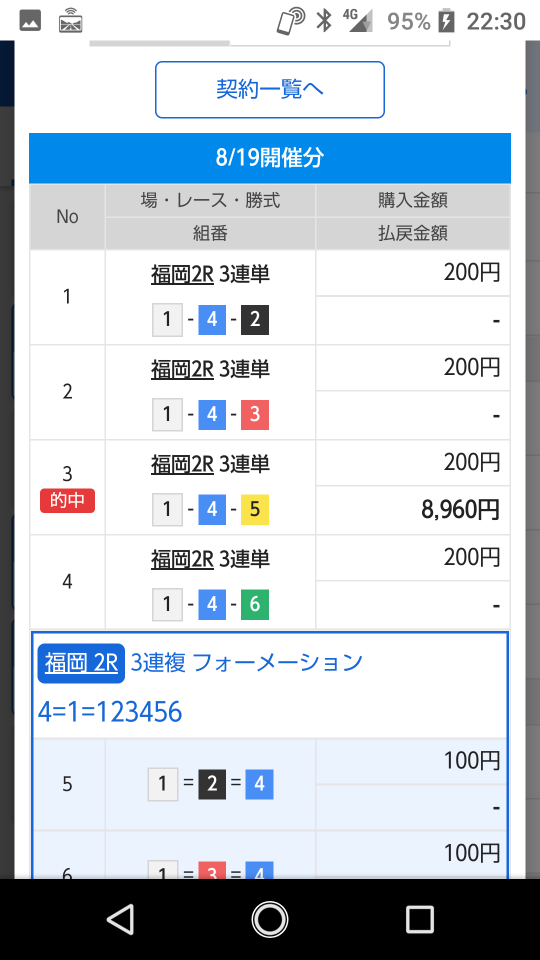540x960 pixels.
Task: Tap the blue 福岡 2R formation badge
Action: pyautogui.click(x=81, y=663)
